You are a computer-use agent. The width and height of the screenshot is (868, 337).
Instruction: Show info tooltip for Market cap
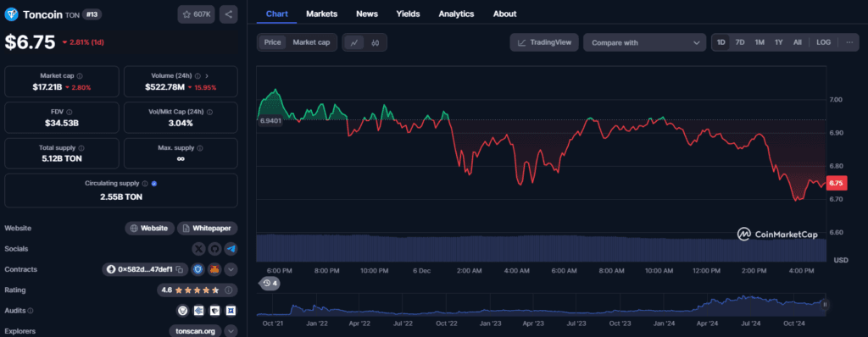point(80,76)
